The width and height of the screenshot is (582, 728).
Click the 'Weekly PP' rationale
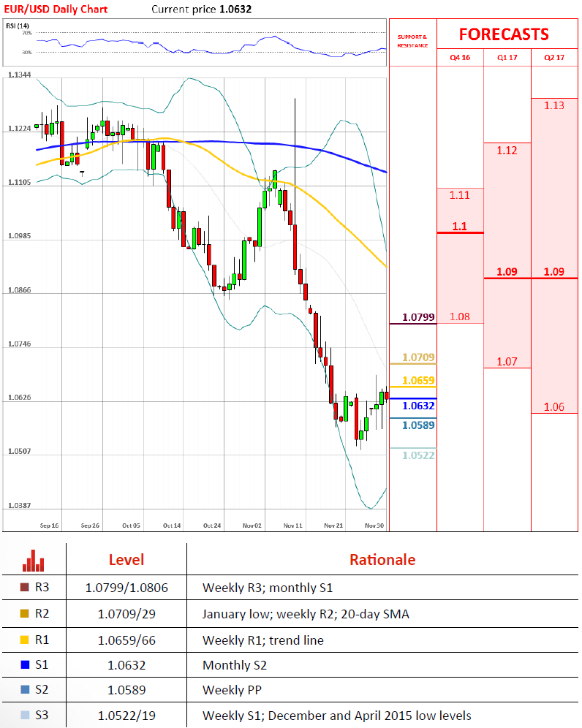point(232,691)
